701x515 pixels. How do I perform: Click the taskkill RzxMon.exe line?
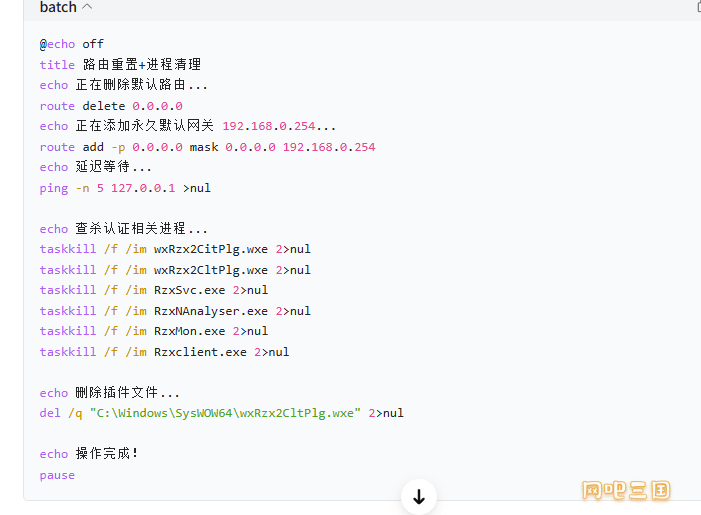click(x=154, y=331)
